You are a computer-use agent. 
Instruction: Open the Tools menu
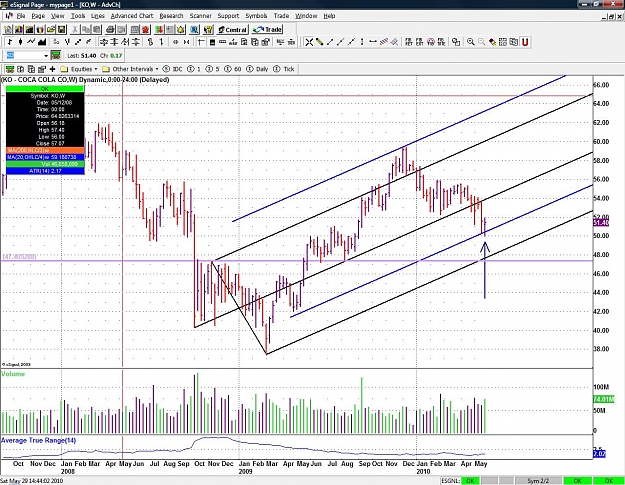pyautogui.click(x=78, y=16)
